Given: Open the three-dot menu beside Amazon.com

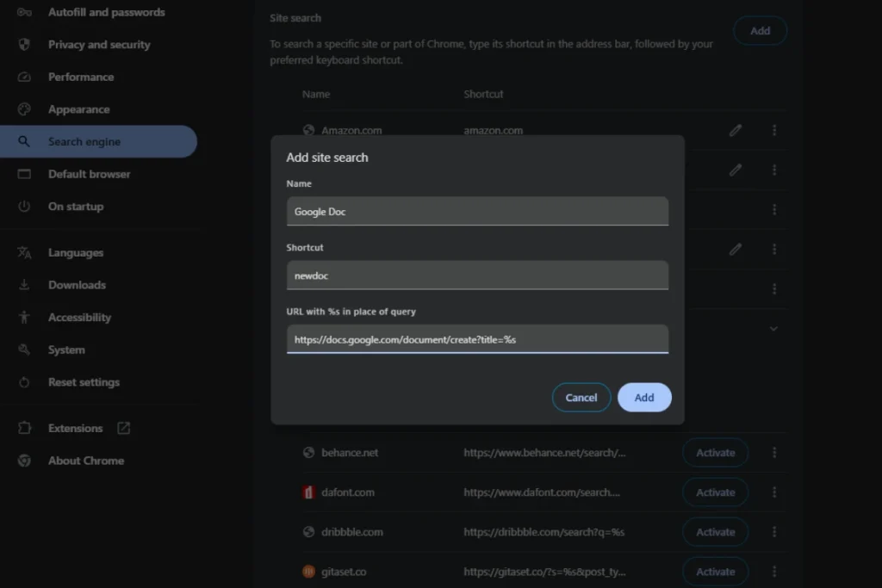Looking at the screenshot, I should pos(773,130).
